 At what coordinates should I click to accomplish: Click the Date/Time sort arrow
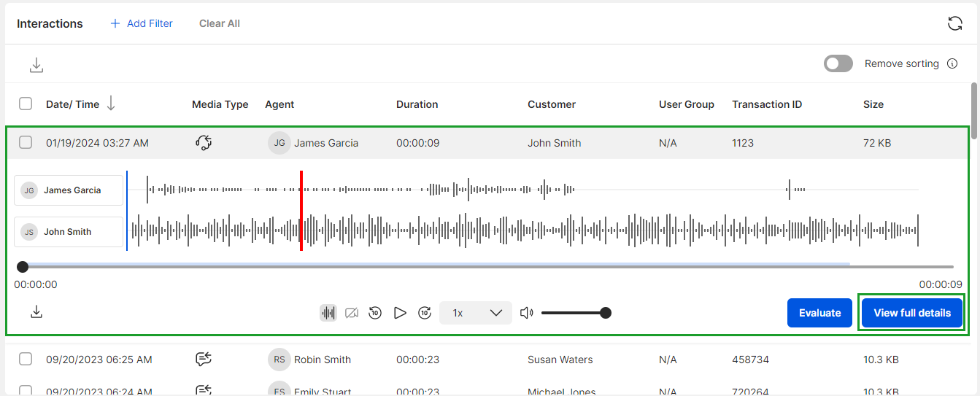point(111,104)
